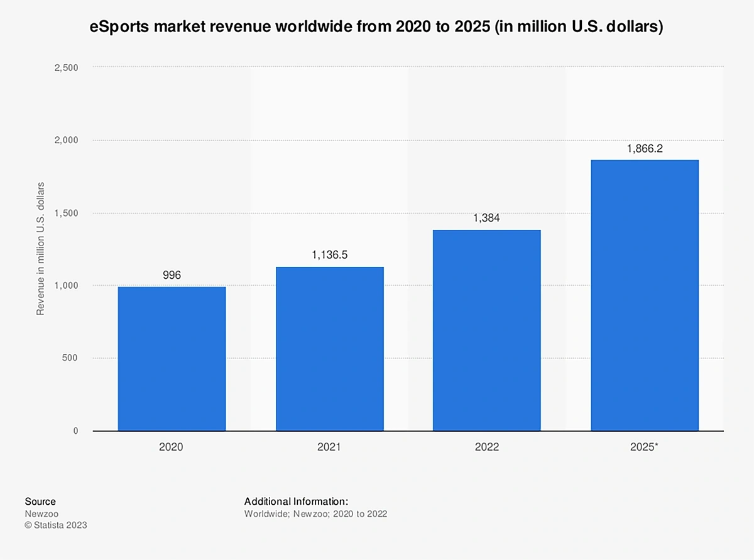Click the 'Revenue in million U.S. dollars' axis title
This screenshot has width=754, height=560.
pos(41,249)
